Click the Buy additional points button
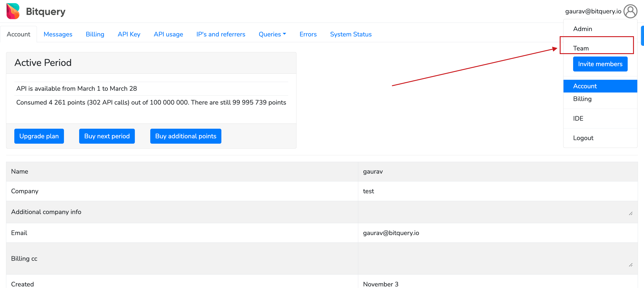The image size is (644, 288). 186,136
